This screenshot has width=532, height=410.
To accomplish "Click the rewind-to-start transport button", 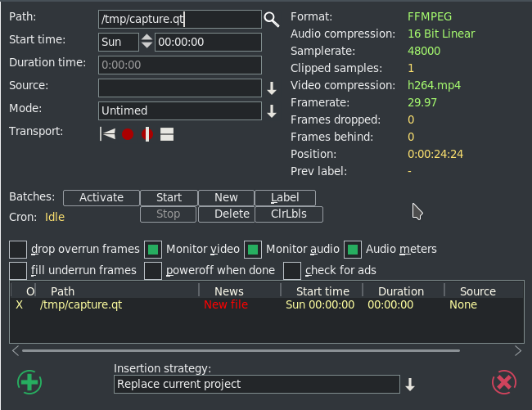I will click(x=107, y=134).
